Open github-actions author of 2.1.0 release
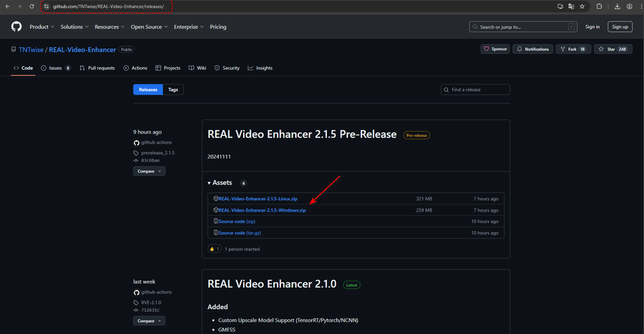Image resolution: width=644 pixels, height=334 pixels. click(156, 292)
